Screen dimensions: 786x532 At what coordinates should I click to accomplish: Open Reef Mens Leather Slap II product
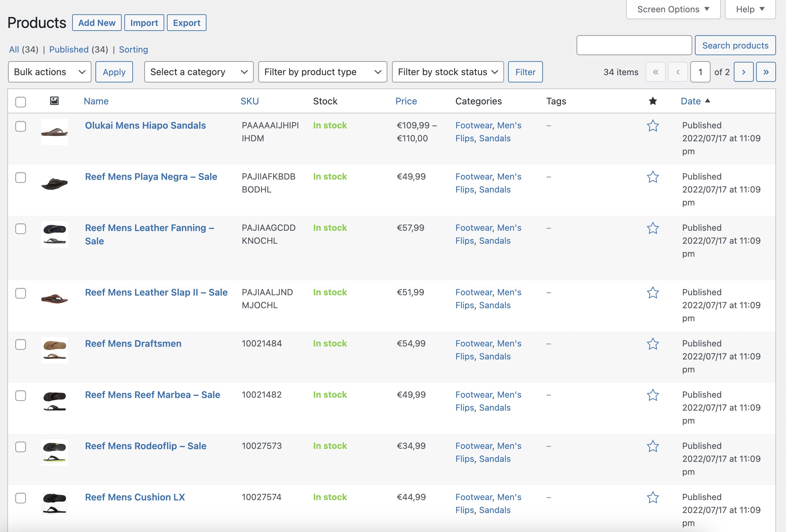[156, 292]
